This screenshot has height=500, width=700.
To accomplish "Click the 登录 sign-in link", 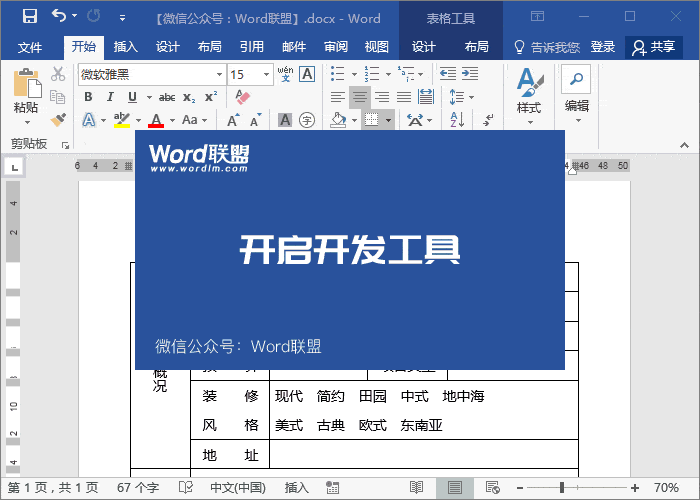I will pyautogui.click(x=603, y=46).
